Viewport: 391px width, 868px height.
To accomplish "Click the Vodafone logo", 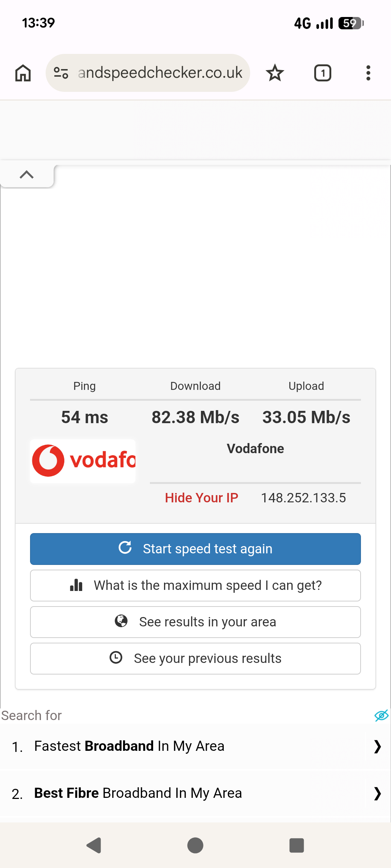I will click(83, 461).
